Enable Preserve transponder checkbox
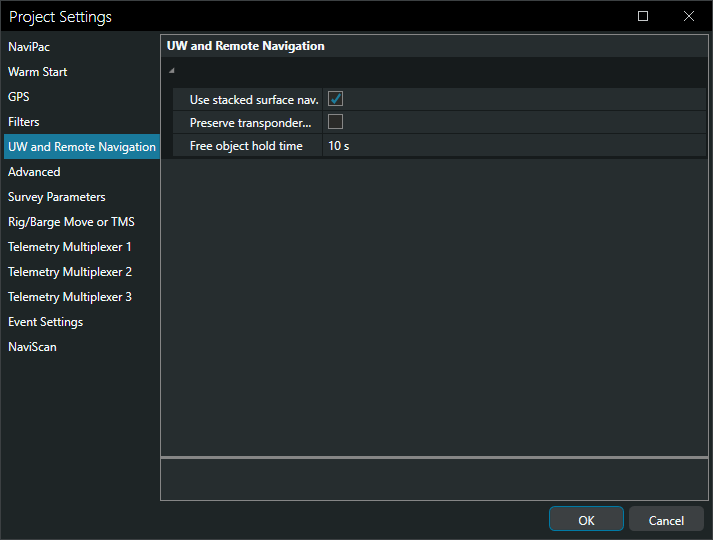Viewport: 713px width, 540px height. (x=336, y=122)
